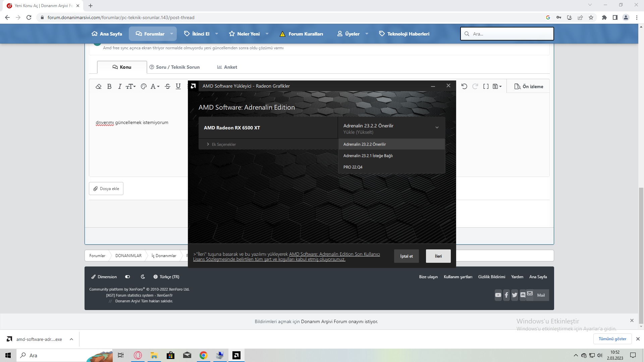The height and width of the screenshot is (362, 644).
Task: Undo last edit in post editor
Action: tap(464, 86)
